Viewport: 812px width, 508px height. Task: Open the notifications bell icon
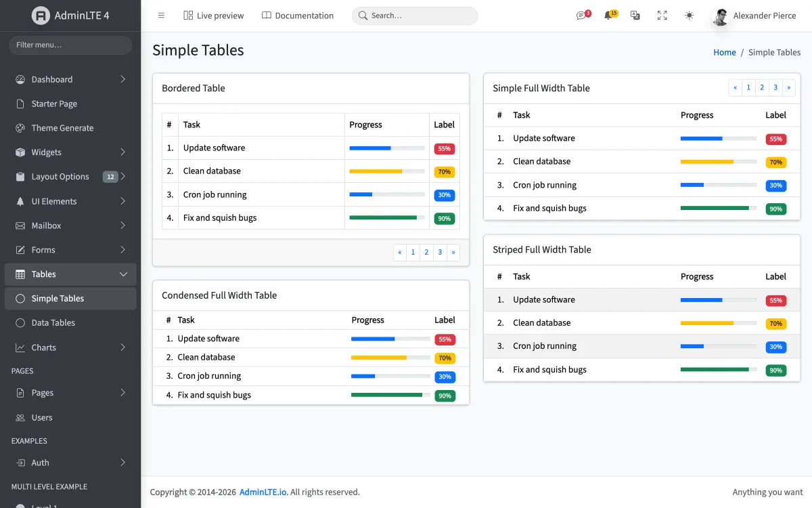pos(608,16)
